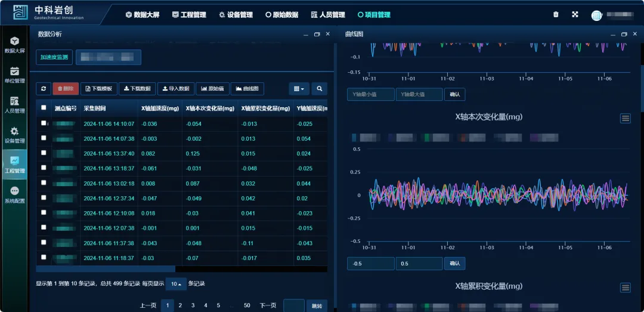Open the user avatar in top bar
Screen dimensions: 644x312
pyautogui.click(x=596, y=15)
